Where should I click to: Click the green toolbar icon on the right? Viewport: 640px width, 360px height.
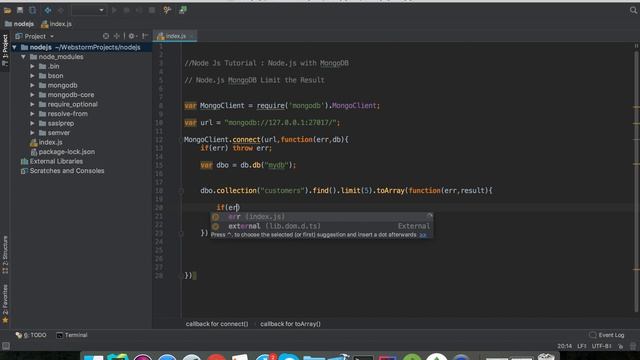coord(182,10)
